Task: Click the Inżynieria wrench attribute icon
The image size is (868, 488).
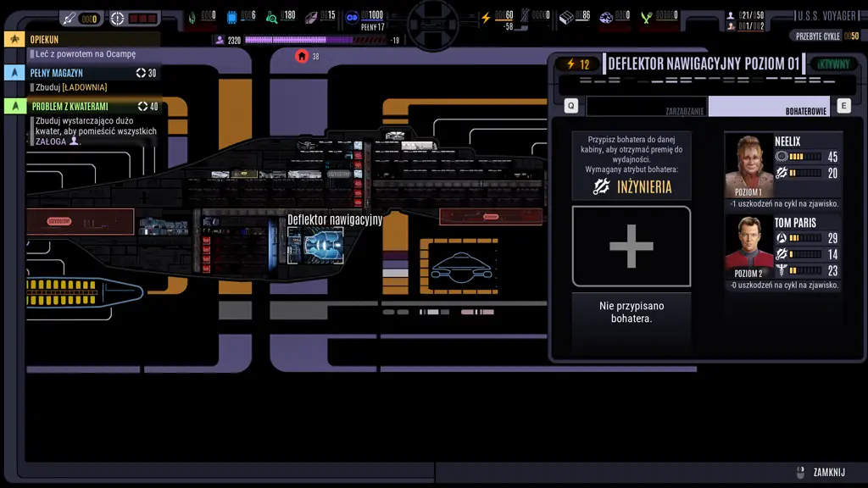Action: [603, 186]
